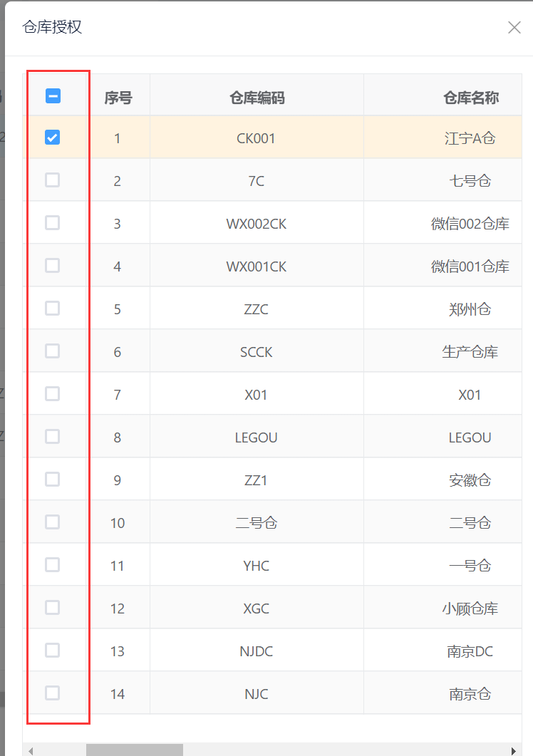Click the 仓库授权 dialog title
533x756 pixels.
pyautogui.click(x=52, y=27)
